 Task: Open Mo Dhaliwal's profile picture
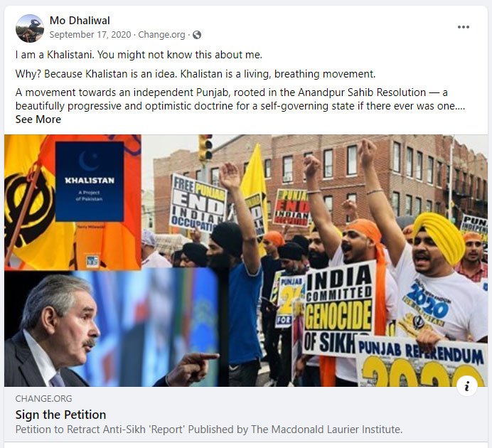(30, 28)
